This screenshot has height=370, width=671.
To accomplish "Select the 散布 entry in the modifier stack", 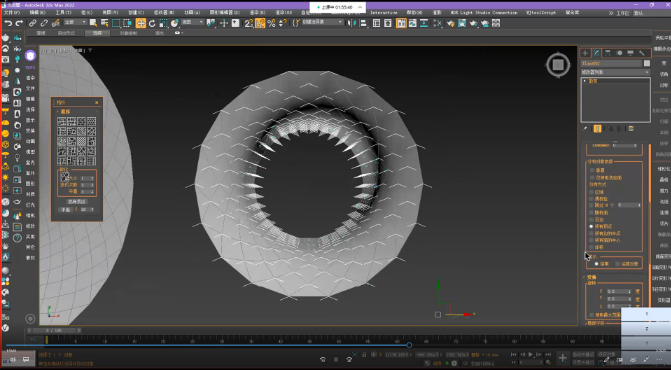I will pyautogui.click(x=593, y=81).
